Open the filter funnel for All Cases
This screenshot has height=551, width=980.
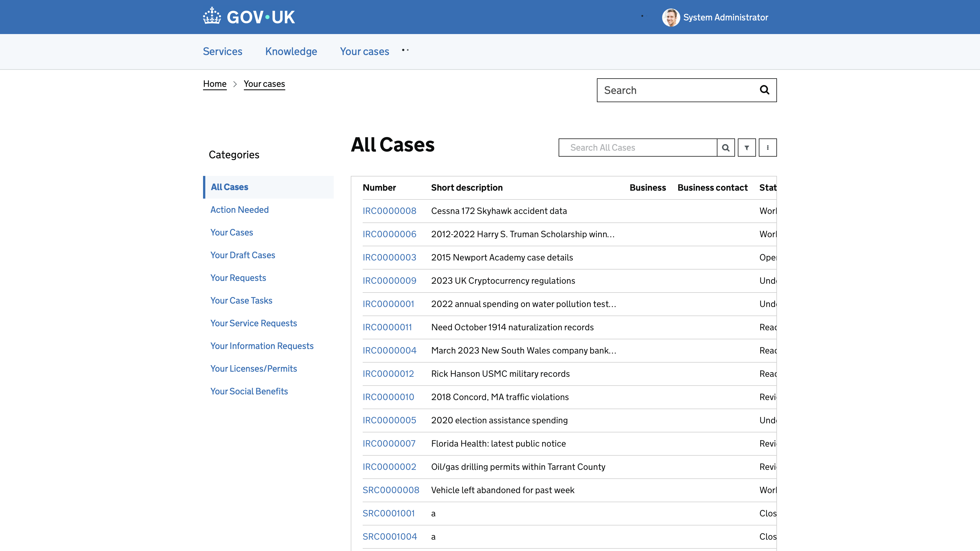(747, 148)
